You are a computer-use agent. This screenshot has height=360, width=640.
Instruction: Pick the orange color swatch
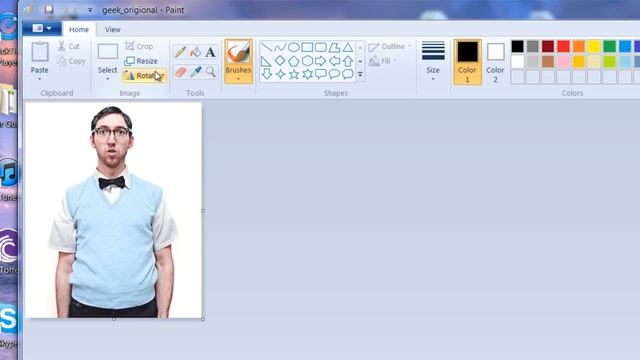click(x=579, y=47)
